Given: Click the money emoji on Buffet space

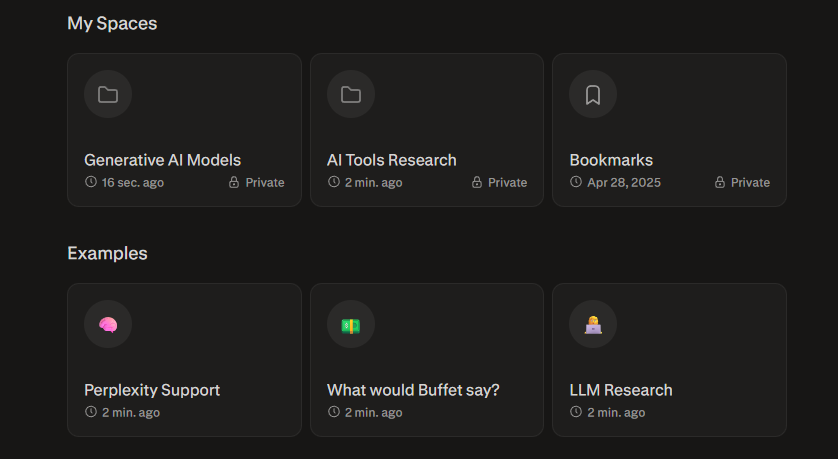Looking at the screenshot, I should (x=351, y=325).
